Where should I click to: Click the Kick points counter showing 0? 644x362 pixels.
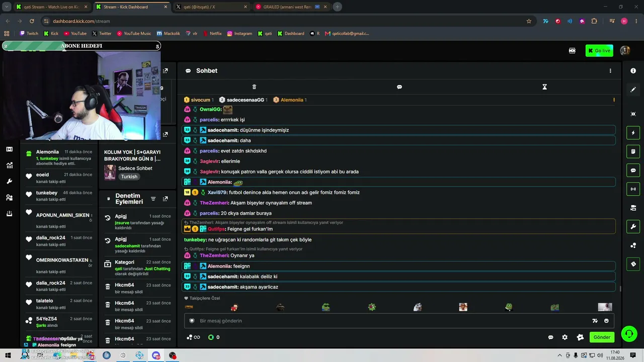(214, 337)
